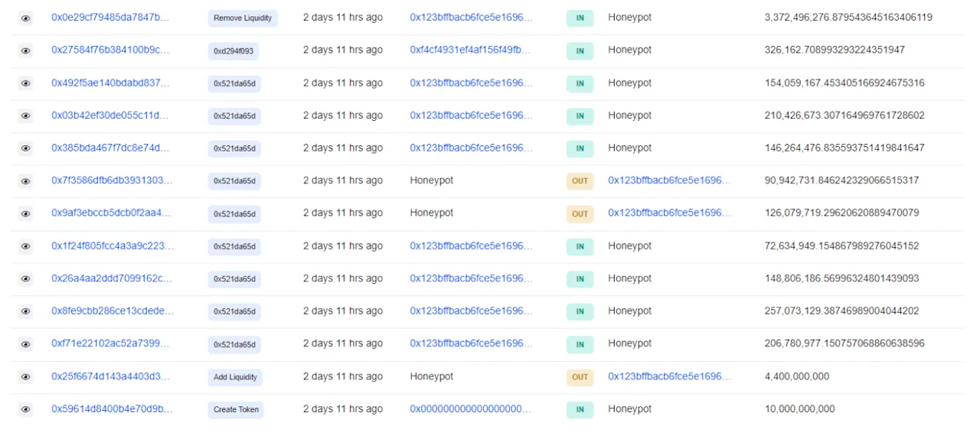980x436 pixels.
Task: Open the 0x123bffbacb6fce5e1696 recipient on row 0x9af3ebccb5dcb0f2aa4
Action: point(669,213)
